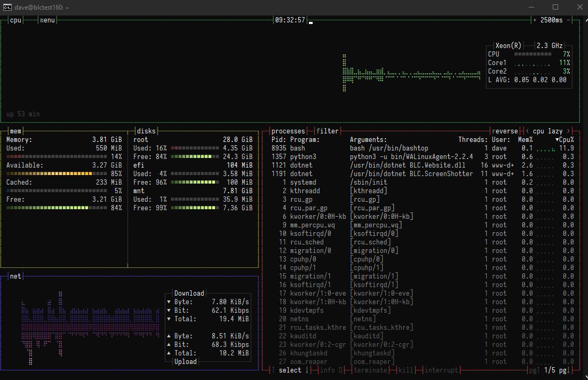Open the bashtop menu
Image resolution: width=588 pixels, height=380 pixels.
click(x=47, y=20)
